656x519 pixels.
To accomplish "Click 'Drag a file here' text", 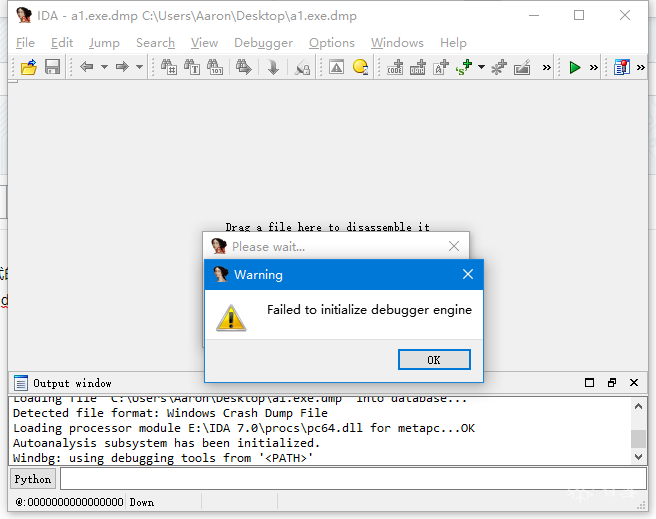I will point(328,227).
